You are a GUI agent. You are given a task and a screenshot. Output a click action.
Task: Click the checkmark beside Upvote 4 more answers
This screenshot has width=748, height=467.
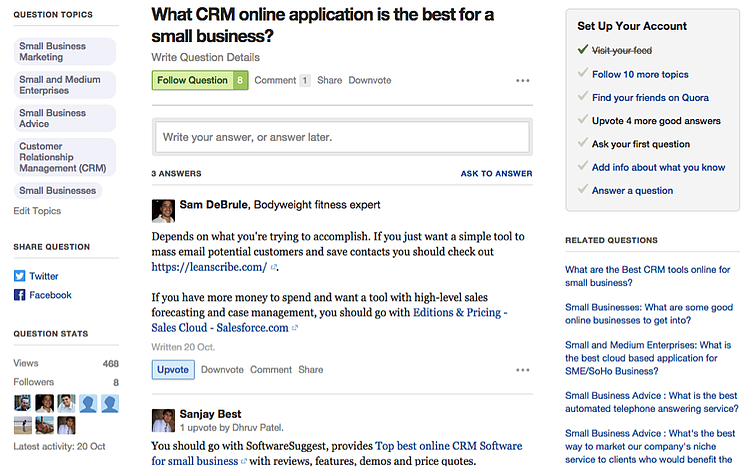[x=582, y=119]
